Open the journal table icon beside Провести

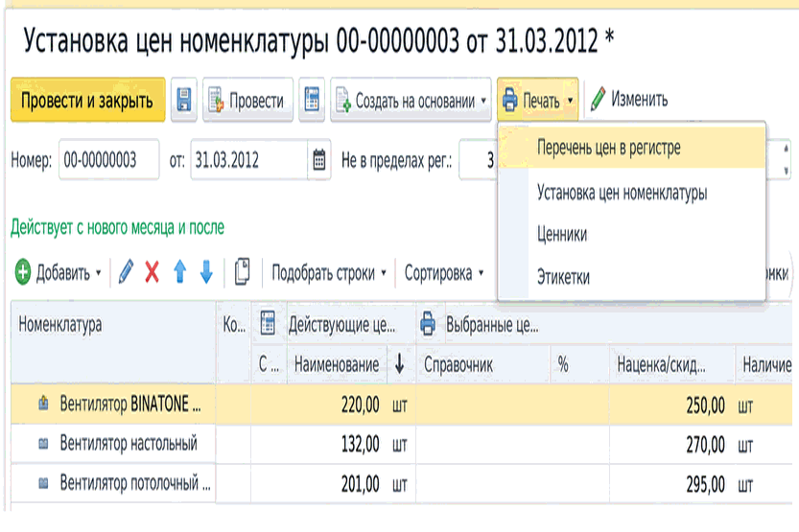pos(312,100)
